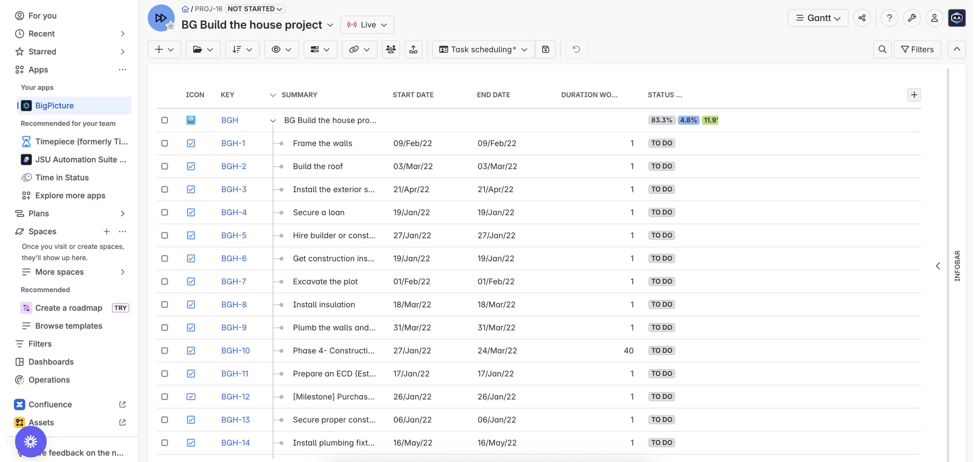This screenshot has height=462, width=980.
Task: Open the App Central logo icon
Action: point(956,18)
